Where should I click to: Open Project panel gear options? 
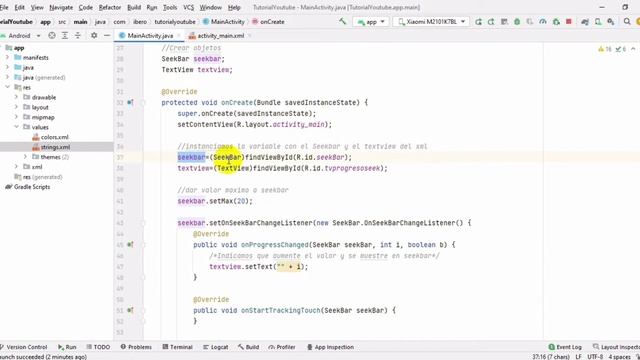click(x=94, y=36)
